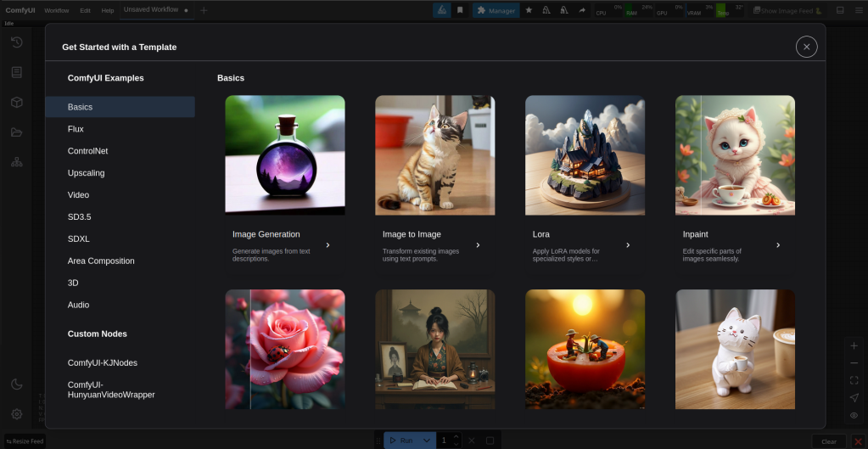Click the star icon in the top toolbar
The height and width of the screenshot is (449, 868).
click(529, 10)
